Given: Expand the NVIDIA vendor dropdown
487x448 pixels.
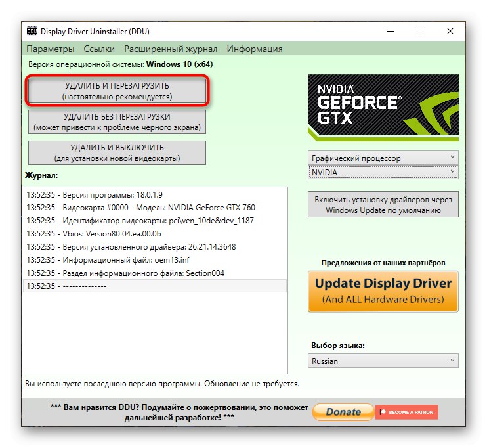Looking at the screenshot, I should 383,172.
